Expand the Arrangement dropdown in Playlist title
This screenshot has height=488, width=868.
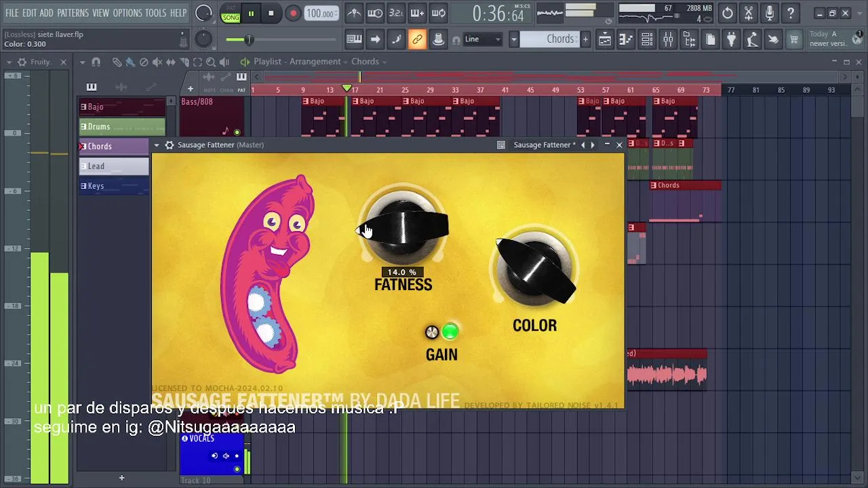point(346,62)
